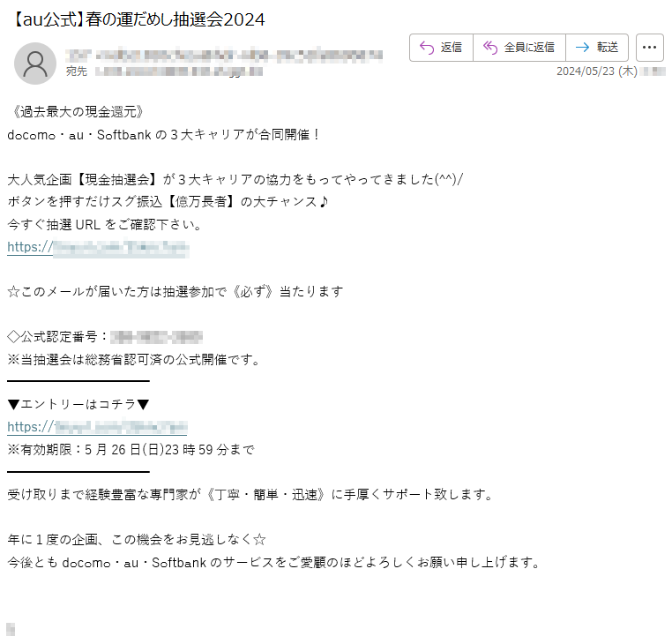This screenshot has width=672, height=644.
Task: Click the ▼エントリーはコチラ▼ heading text
Action: click(78, 404)
